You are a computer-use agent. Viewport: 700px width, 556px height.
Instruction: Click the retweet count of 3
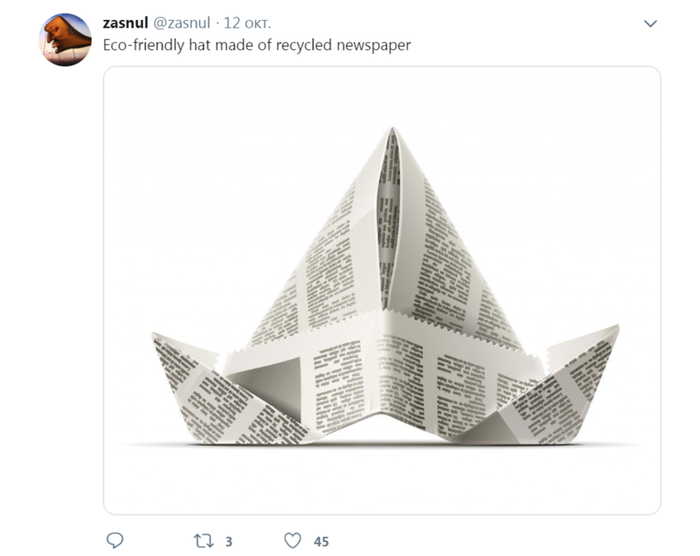tap(229, 541)
